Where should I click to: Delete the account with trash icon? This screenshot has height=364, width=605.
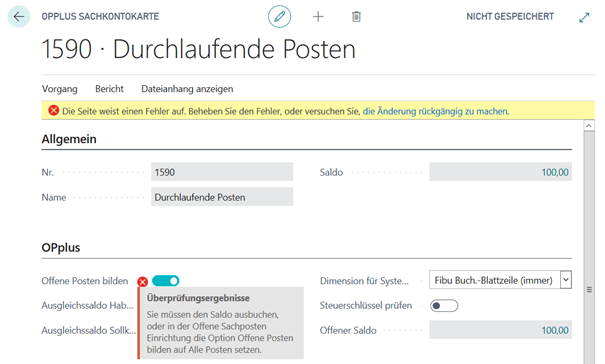pos(356,17)
